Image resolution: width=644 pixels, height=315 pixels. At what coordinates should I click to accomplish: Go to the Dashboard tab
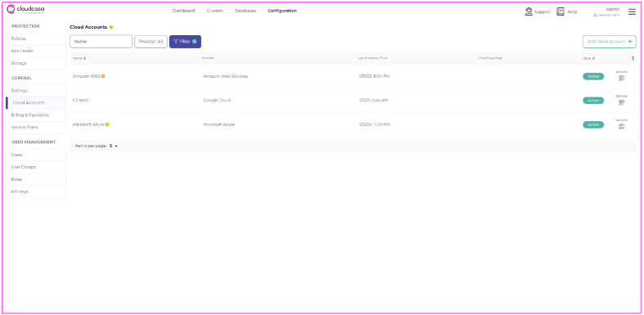(x=184, y=11)
